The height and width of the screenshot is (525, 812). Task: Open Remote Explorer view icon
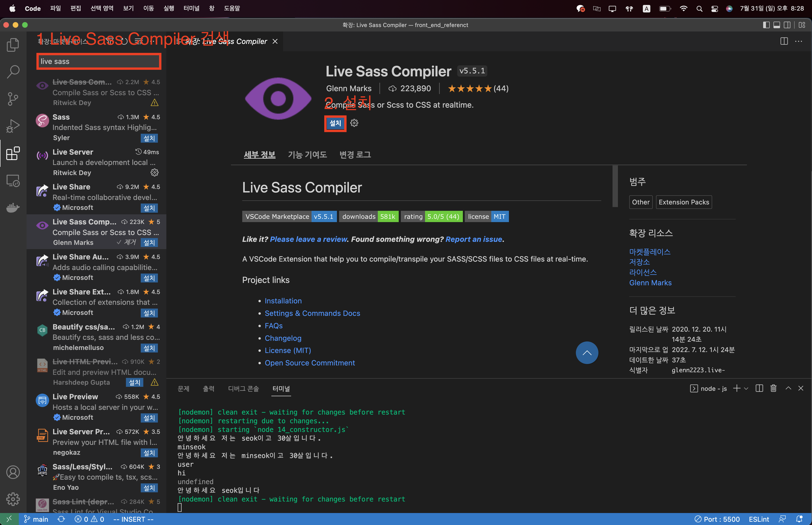pyautogui.click(x=13, y=180)
